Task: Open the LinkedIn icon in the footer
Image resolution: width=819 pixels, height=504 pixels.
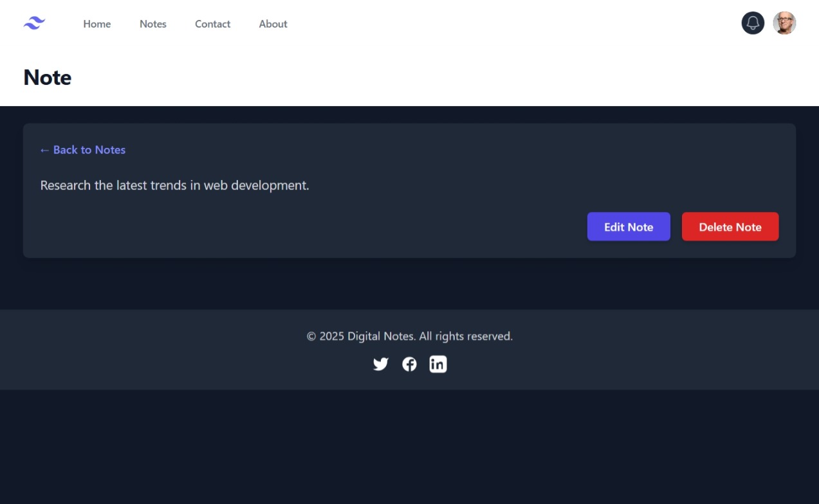Action: click(x=438, y=364)
